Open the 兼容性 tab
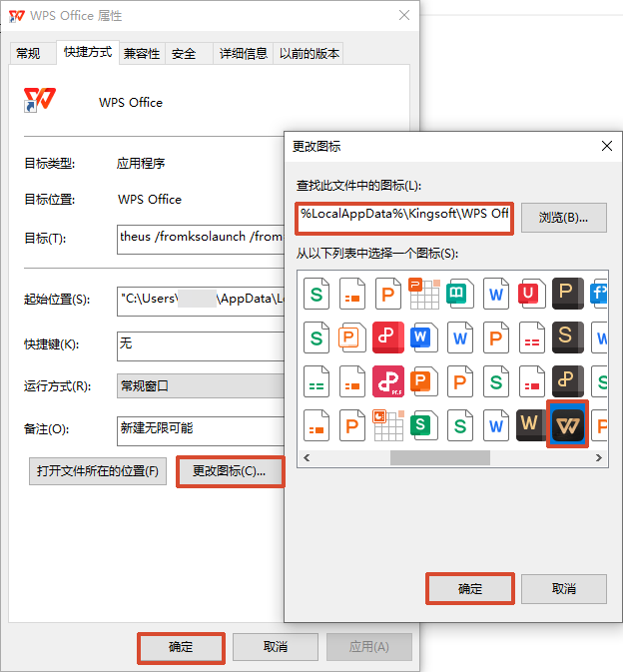 tap(142, 54)
